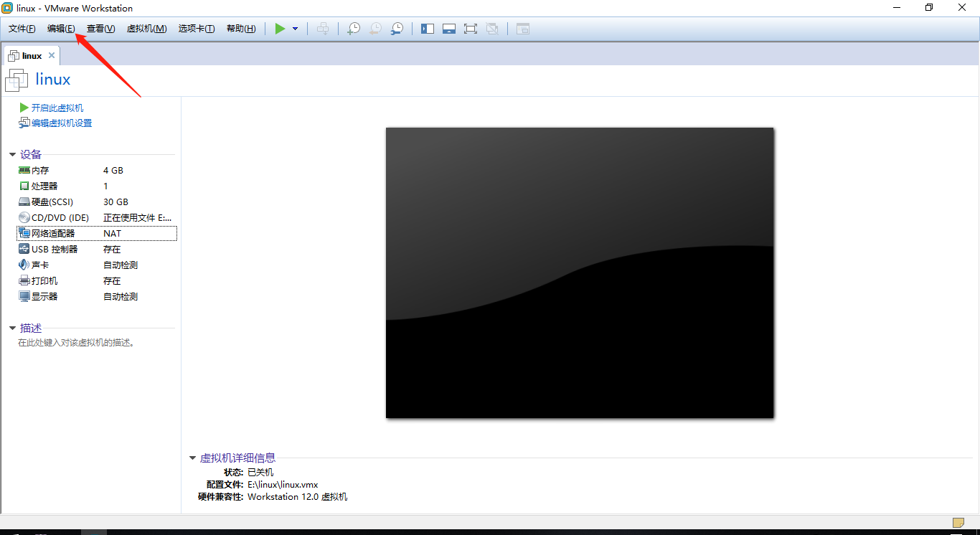Click the disc icon next to CD/DVD (IDE)
The height and width of the screenshot is (535, 980).
click(x=24, y=218)
